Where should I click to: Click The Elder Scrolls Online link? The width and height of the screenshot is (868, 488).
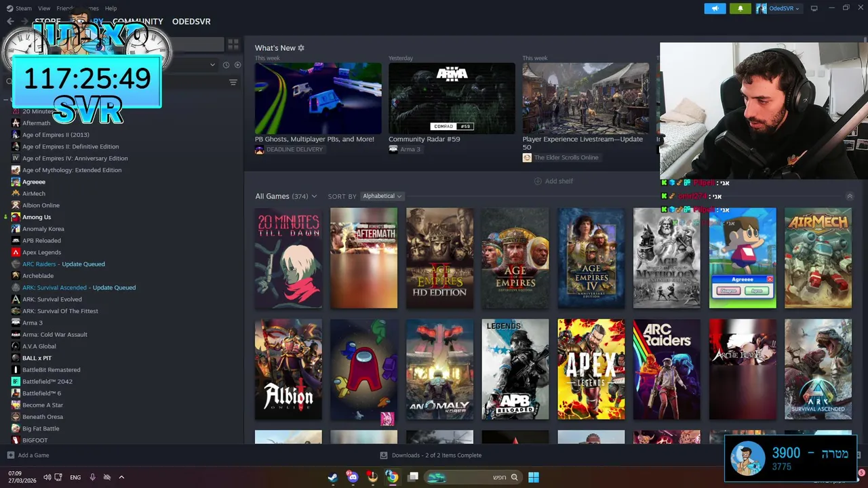pos(566,157)
